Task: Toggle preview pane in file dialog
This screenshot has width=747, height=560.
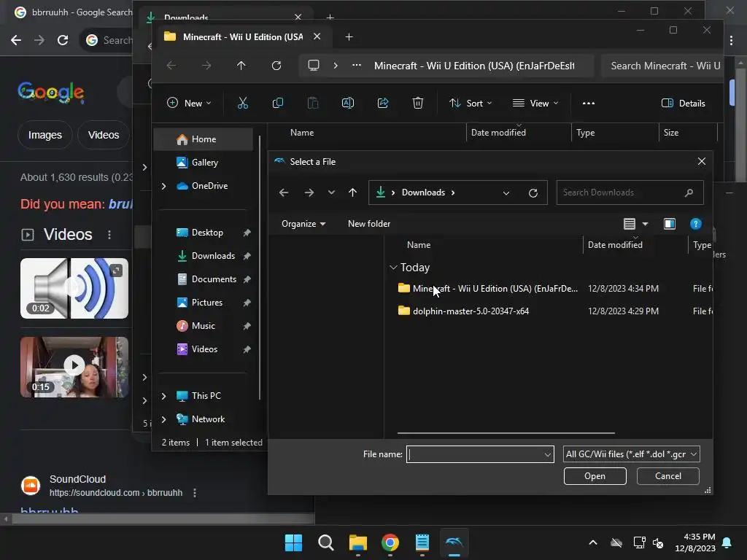Action: pos(670,224)
